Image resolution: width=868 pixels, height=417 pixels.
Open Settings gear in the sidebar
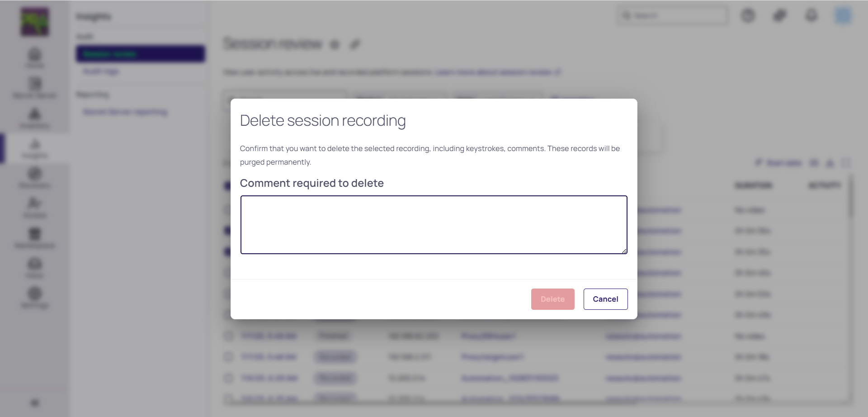35,297
